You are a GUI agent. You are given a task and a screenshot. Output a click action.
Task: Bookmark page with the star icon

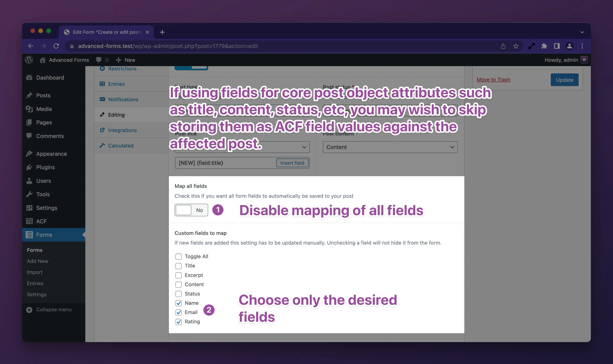516,46
